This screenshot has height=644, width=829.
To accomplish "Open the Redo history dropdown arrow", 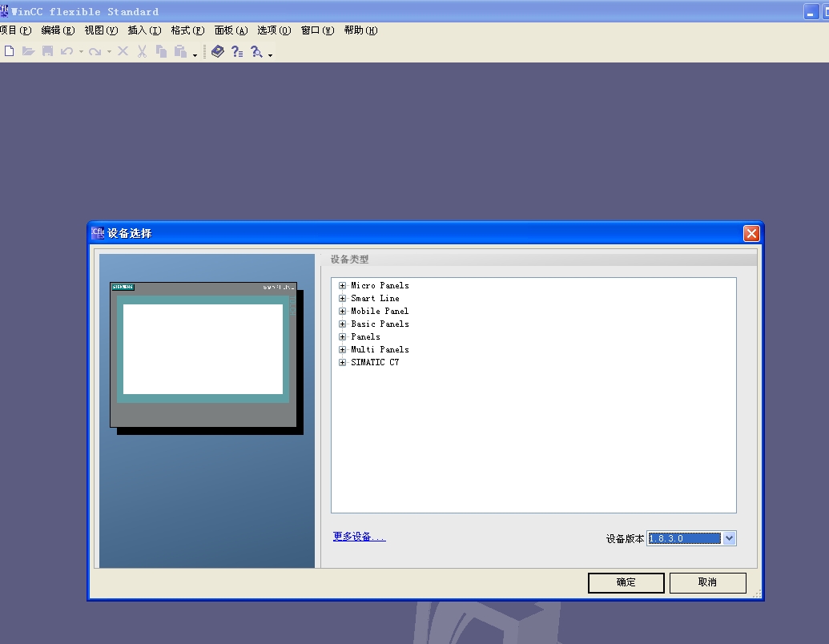I will coord(109,52).
